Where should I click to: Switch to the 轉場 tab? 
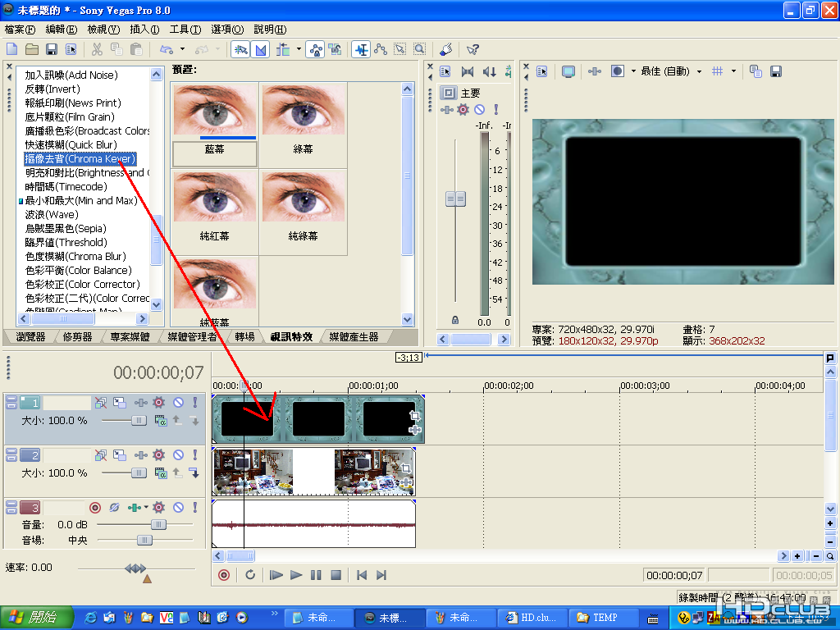(x=244, y=336)
